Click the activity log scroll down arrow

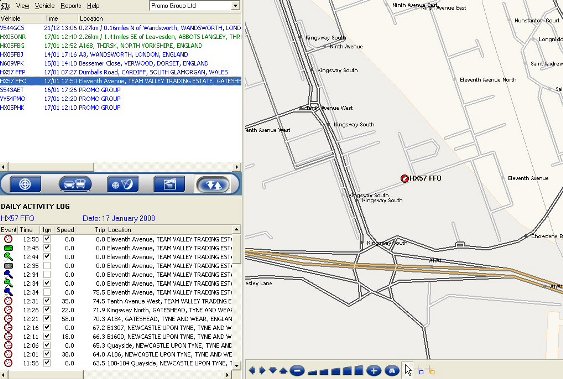tap(236, 365)
